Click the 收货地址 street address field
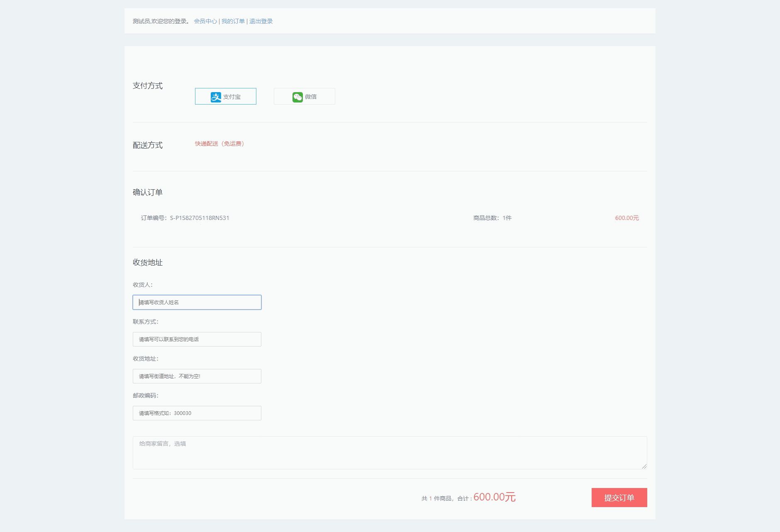This screenshot has height=532, width=780. pyautogui.click(x=197, y=376)
